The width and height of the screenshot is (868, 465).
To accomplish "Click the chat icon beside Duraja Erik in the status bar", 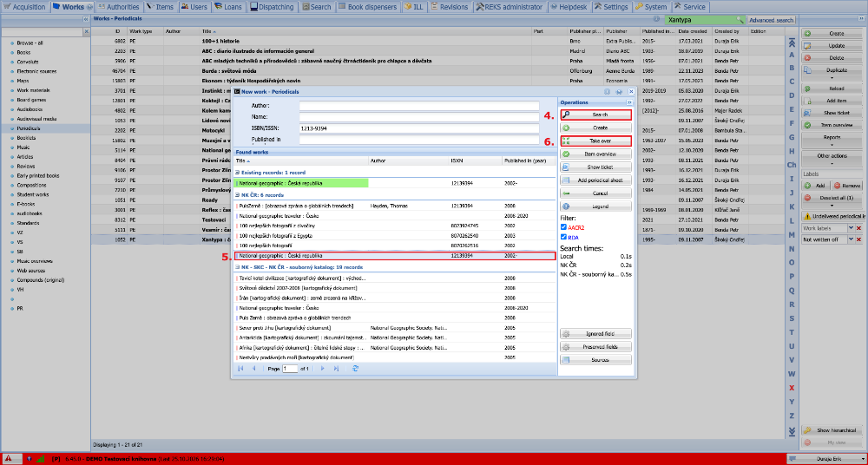I will point(794,459).
